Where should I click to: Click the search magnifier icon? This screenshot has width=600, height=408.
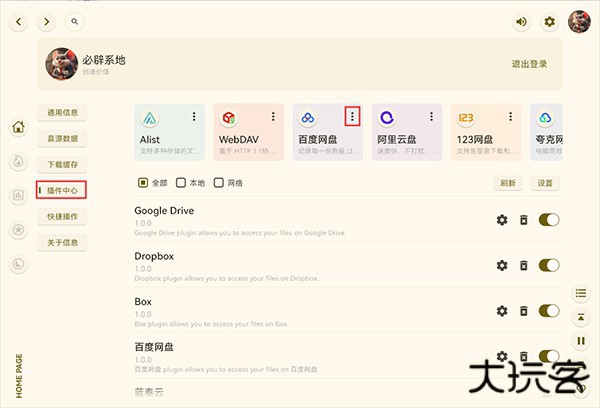[74, 21]
